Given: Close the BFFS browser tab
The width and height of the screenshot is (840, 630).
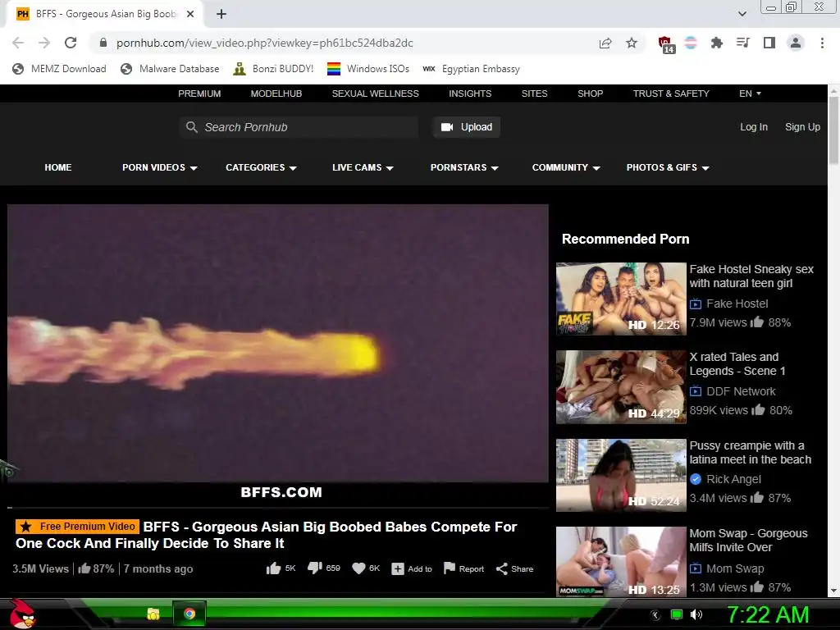Looking at the screenshot, I should [x=190, y=14].
